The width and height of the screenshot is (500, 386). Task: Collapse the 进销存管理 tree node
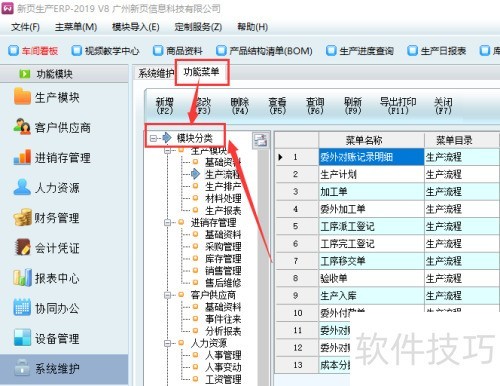coord(168,222)
